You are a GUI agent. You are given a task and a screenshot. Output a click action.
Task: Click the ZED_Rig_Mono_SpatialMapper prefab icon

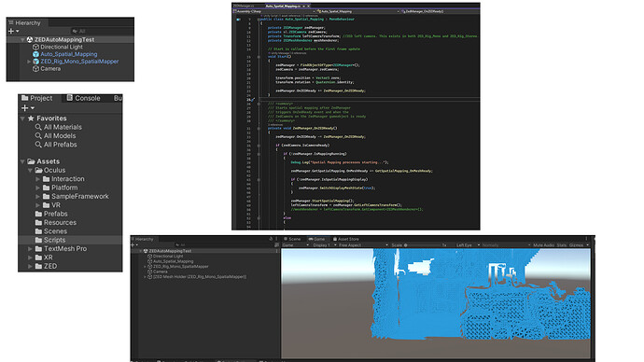35,62
